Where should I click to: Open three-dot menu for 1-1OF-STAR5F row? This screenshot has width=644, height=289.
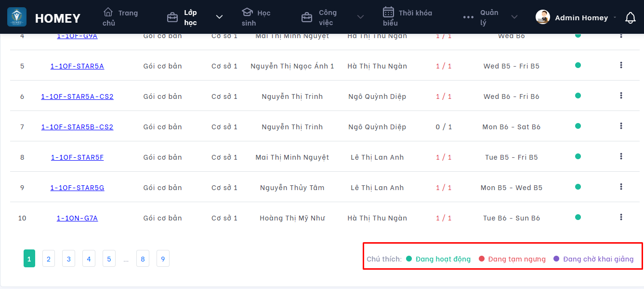[x=621, y=156]
